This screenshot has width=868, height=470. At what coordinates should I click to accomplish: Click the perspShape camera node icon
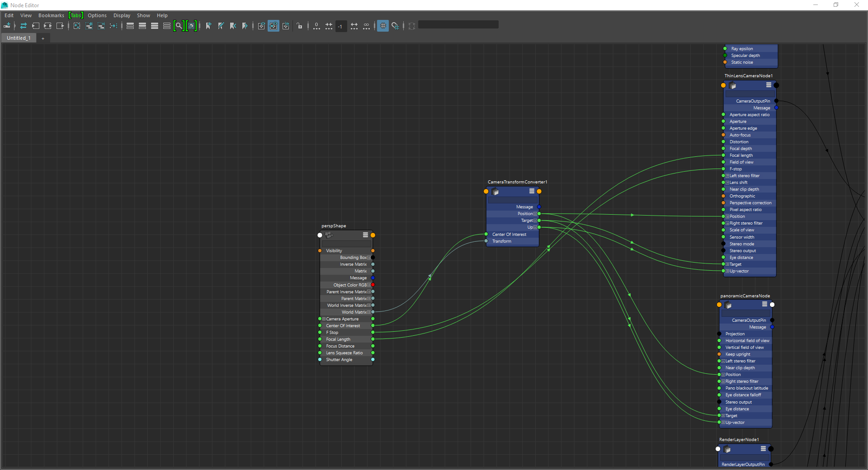(x=329, y=235)
